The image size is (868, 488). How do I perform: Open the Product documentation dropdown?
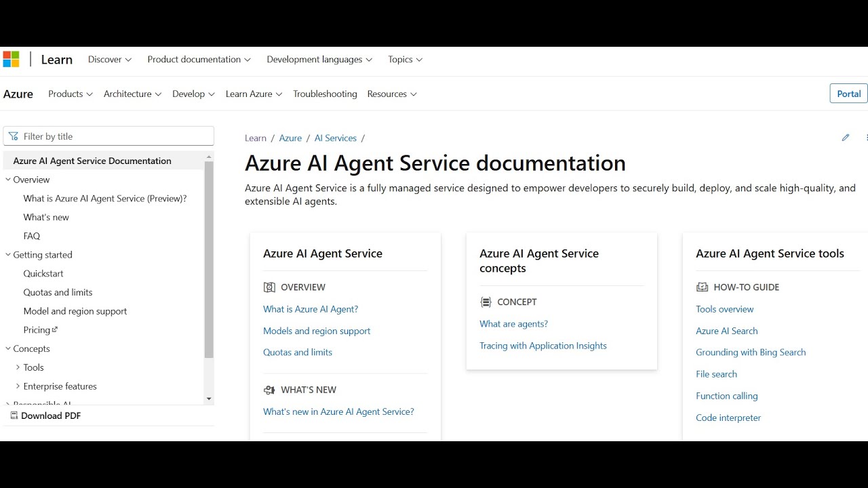click(199, 60)
